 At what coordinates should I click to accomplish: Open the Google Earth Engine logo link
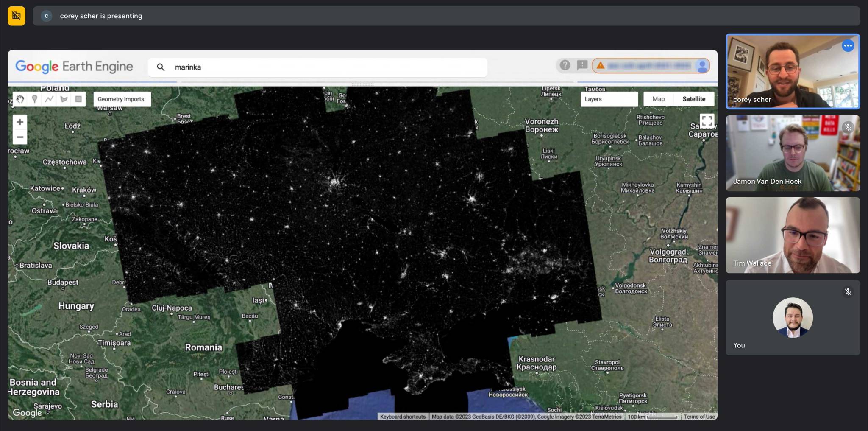74,67
